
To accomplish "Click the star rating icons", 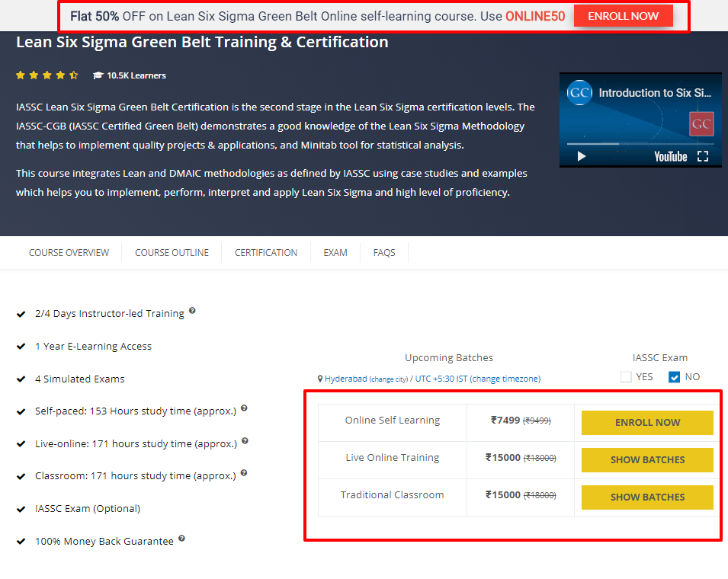I will (47, 75).
